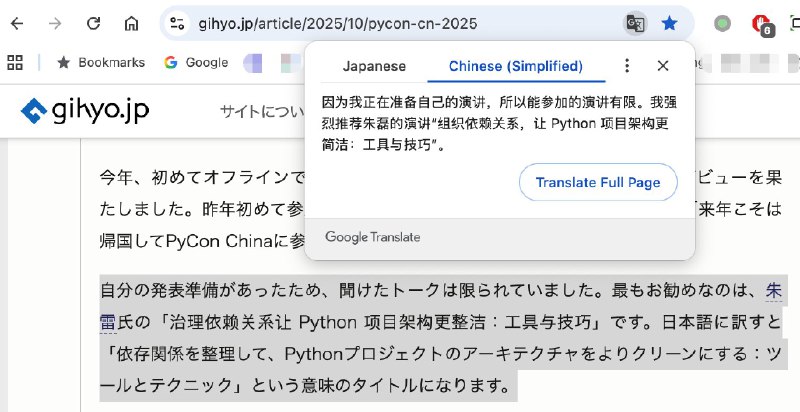Image resolution: width=800 pixels, height=412 pixels.
Task: Open the Bookmarks folder
Action: click(x=99, y=62)
